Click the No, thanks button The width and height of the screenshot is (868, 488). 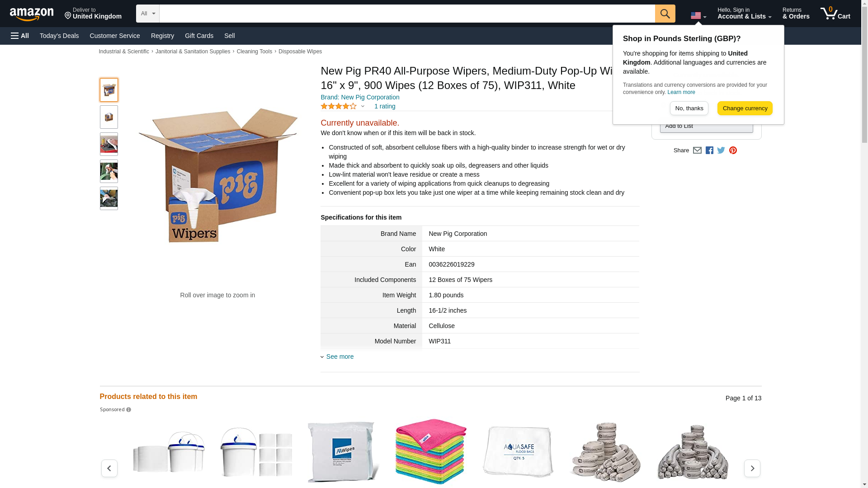[689, 108]
